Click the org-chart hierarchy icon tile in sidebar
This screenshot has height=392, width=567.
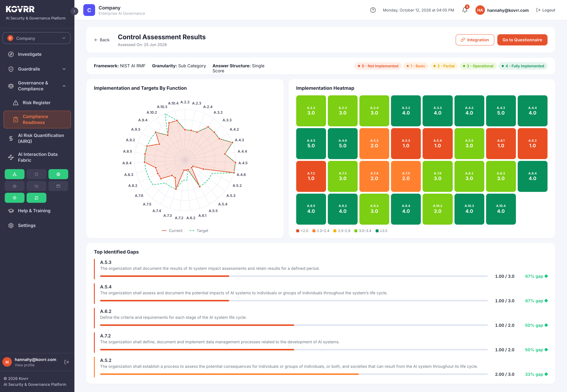pos(14,174)
